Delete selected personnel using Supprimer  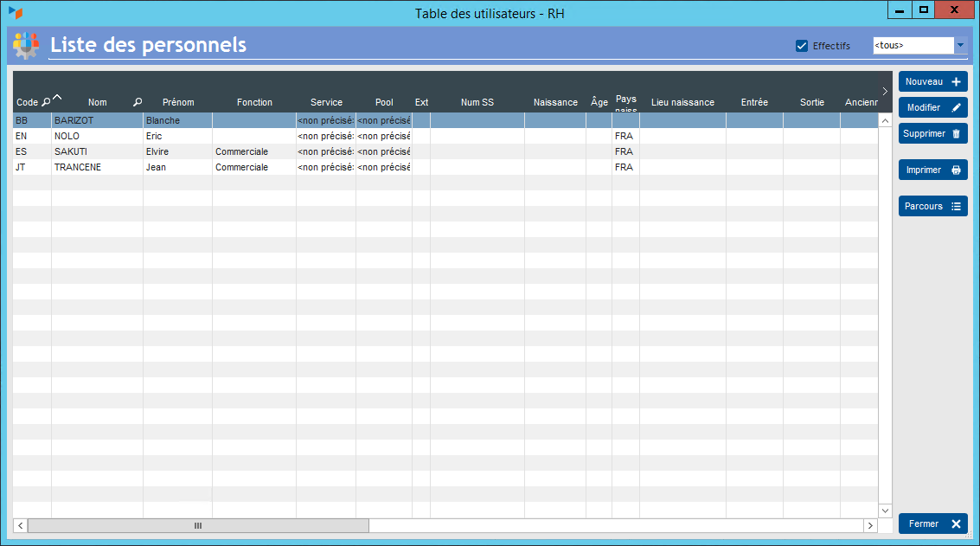point(932,134)
